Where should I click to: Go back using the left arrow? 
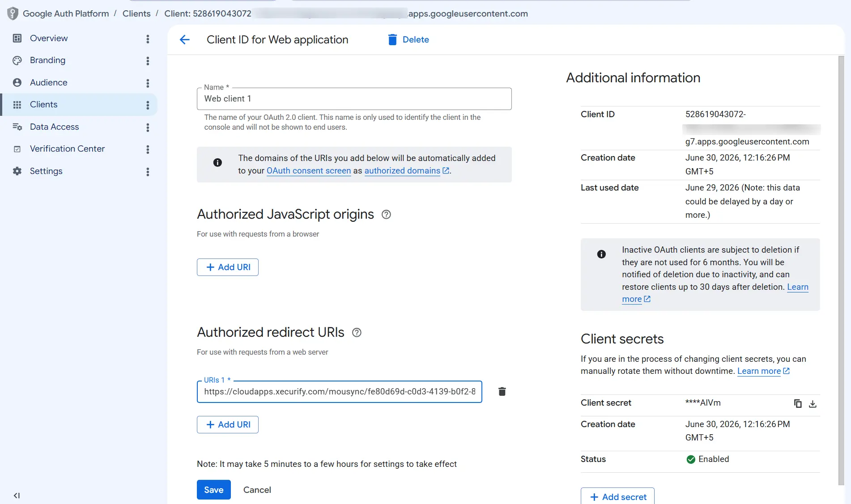pos(184,40)
